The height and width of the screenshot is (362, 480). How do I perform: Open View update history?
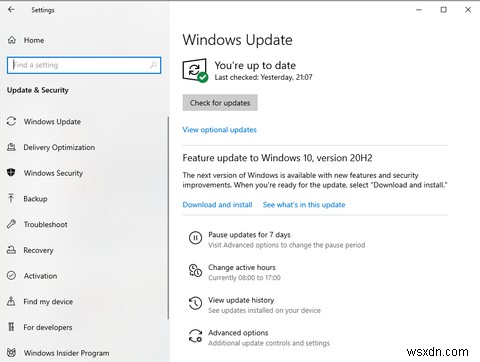[x=241, y=300]
